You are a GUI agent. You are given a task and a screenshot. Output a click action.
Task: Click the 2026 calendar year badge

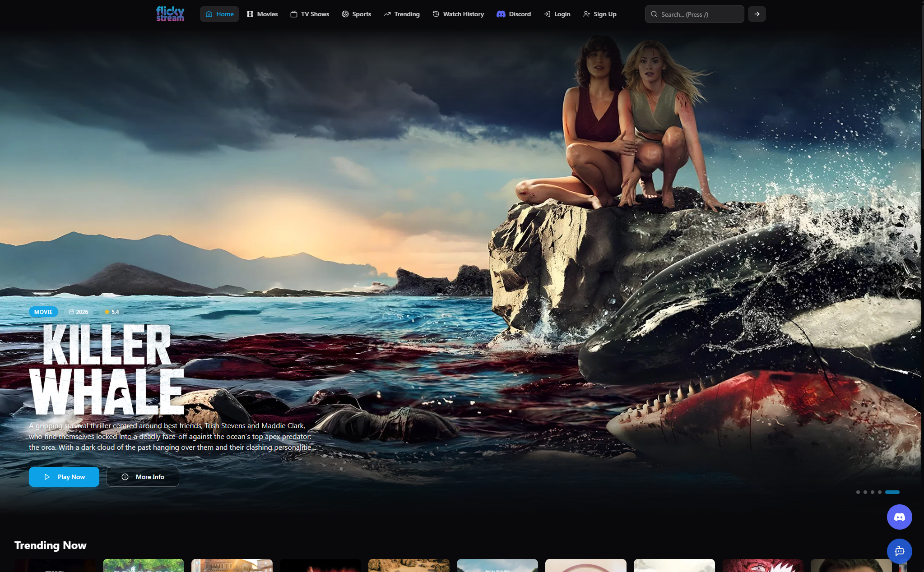click(79, 312)
